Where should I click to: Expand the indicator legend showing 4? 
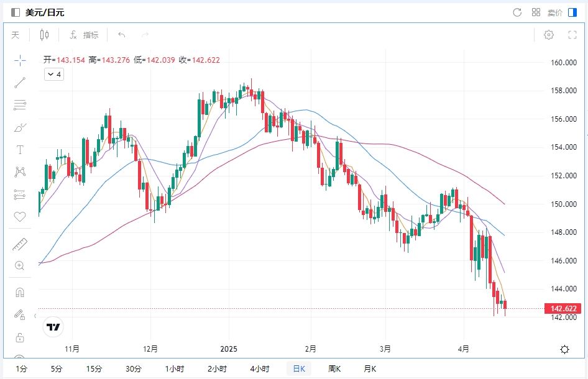tap(53, 75)
